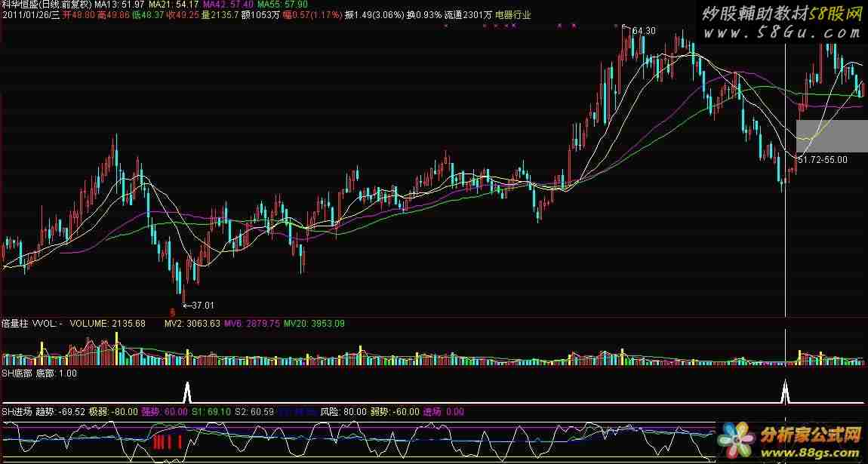Click the left bottom-signal spike in SH底部
Viewport: 868px width, 464px height.
click(186, 392)
